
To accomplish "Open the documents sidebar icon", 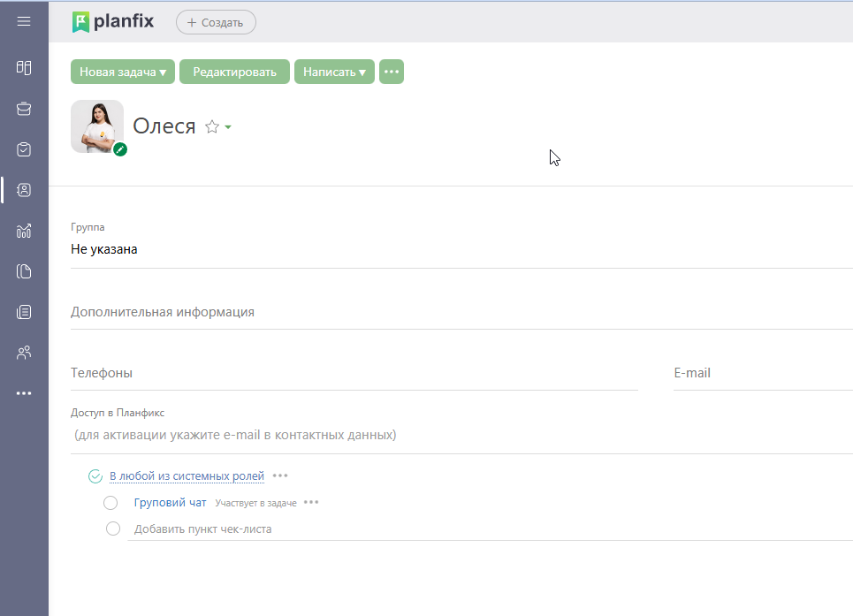I will [24, 271].
